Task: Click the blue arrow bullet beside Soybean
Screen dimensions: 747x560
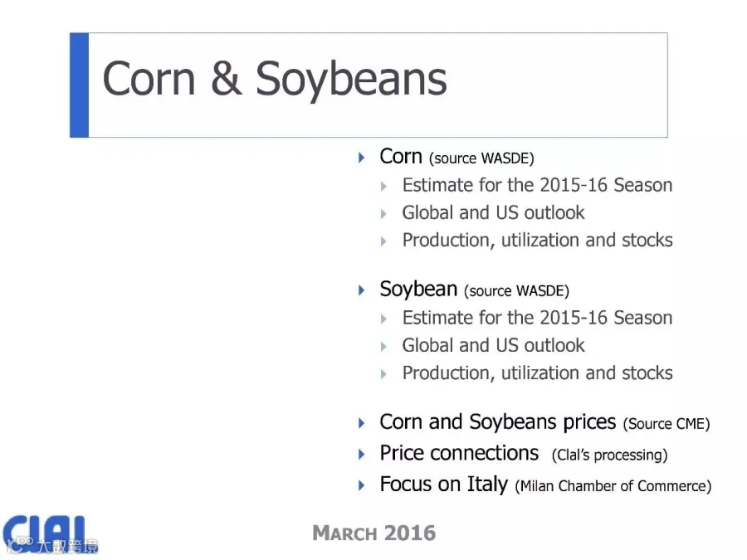Action: [362, 290]
